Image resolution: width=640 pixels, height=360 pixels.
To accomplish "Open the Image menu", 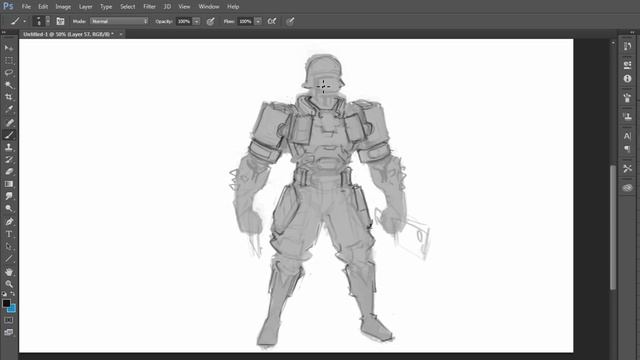I will click(x=63, y=7).
